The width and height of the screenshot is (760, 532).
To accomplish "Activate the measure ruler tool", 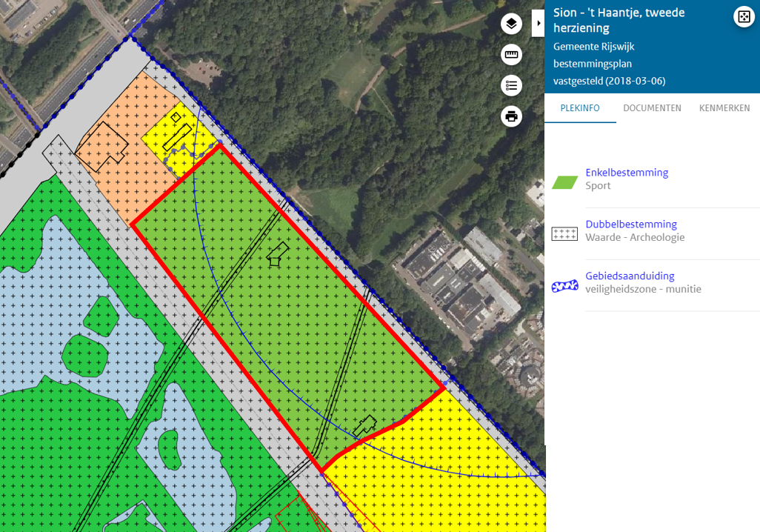I will tap(511, 54).
